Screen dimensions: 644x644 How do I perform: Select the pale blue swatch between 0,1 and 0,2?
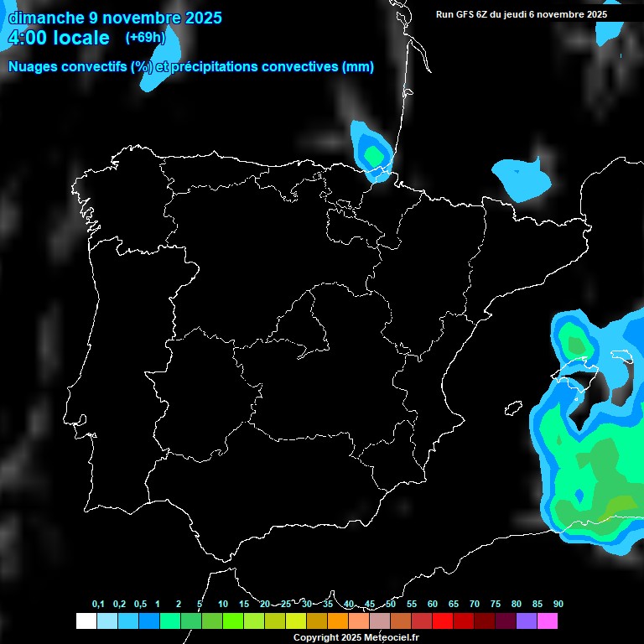click(x=107, y=621)
